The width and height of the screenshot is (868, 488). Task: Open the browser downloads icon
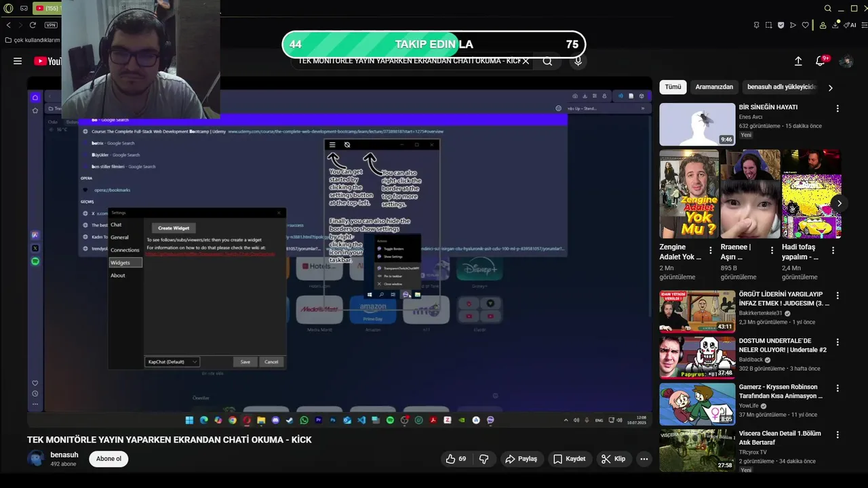point(835,25)
